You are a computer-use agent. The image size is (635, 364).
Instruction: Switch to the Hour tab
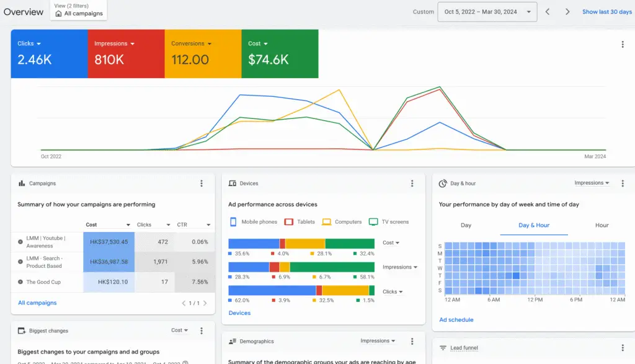click(601, 225)
